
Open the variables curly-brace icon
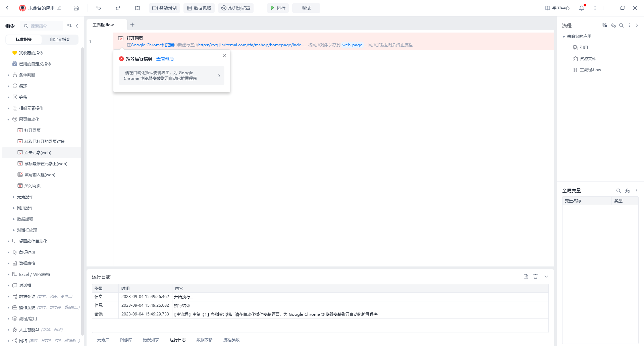click(138, 8)
